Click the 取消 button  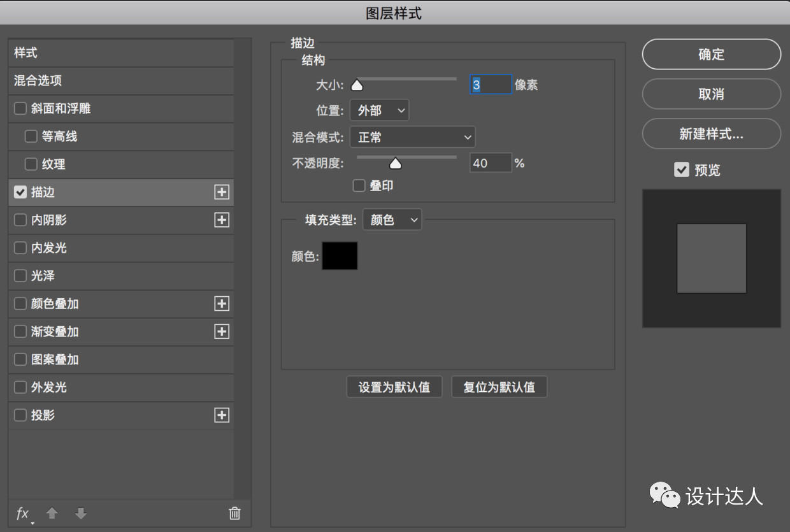(712, 94)
